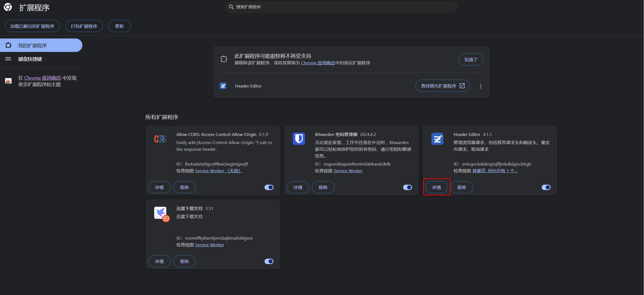Open Service Worker (无效) link for Allow CORS
This screenshot has height=295, width=644.
point(219,171)
